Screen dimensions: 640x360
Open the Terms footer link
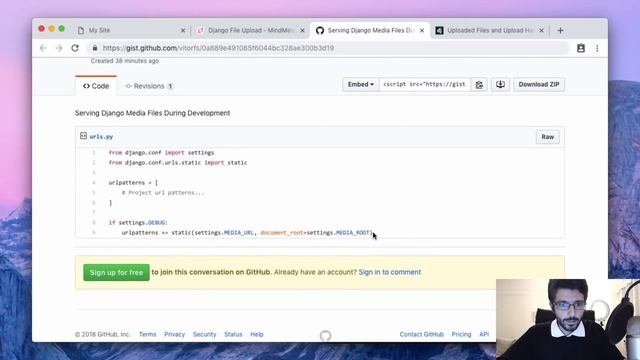point(147,334)
